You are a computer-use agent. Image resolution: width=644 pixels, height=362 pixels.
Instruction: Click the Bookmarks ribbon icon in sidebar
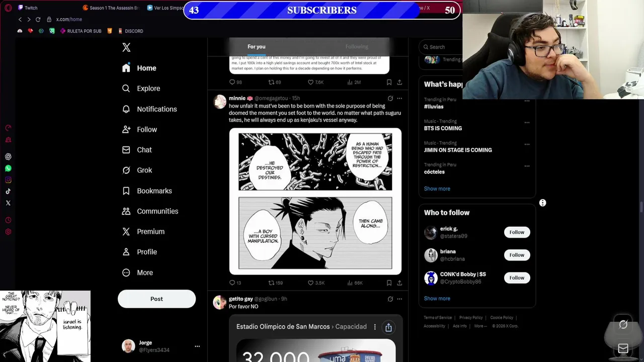click(126, 191)
